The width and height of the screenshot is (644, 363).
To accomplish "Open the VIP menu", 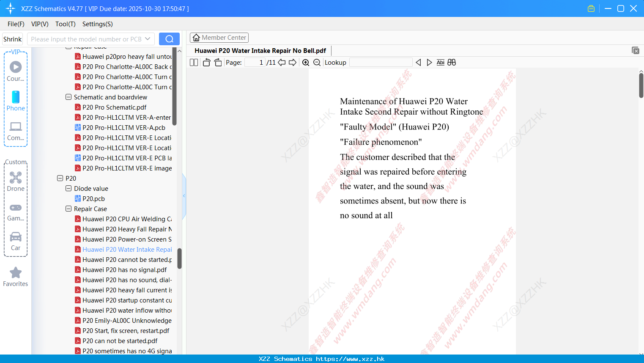I will pyautogui.click(x=40, y=24).
